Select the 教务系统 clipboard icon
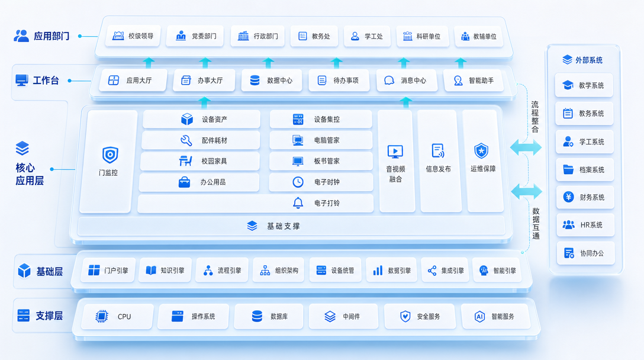 pyautogui.click(x=568, y=113)
